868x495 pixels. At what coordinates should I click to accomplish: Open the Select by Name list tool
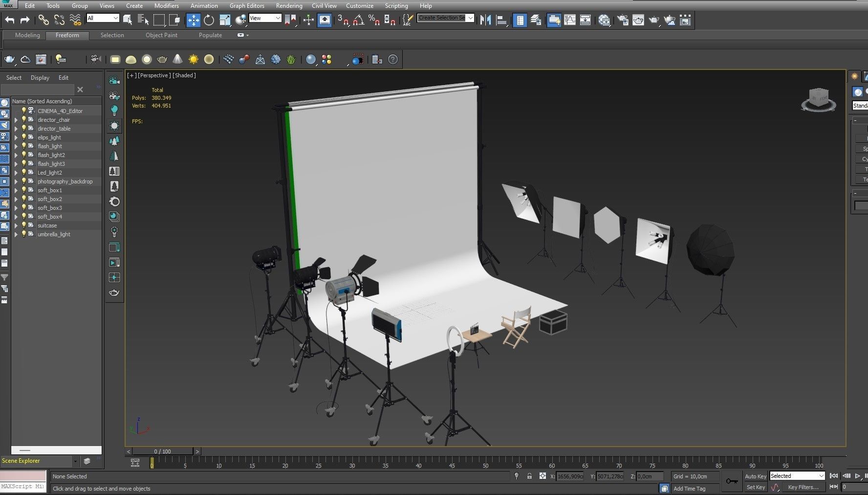click(143, 20)
